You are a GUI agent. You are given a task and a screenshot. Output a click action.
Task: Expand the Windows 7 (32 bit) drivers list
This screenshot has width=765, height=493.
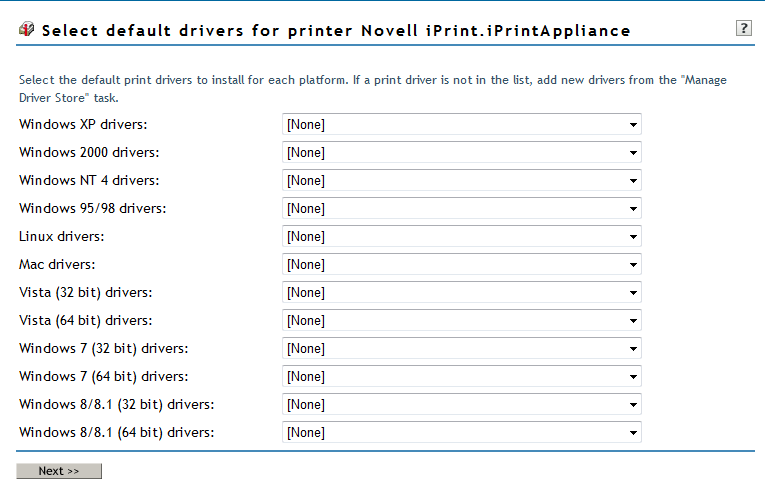[x=461, y=349]
